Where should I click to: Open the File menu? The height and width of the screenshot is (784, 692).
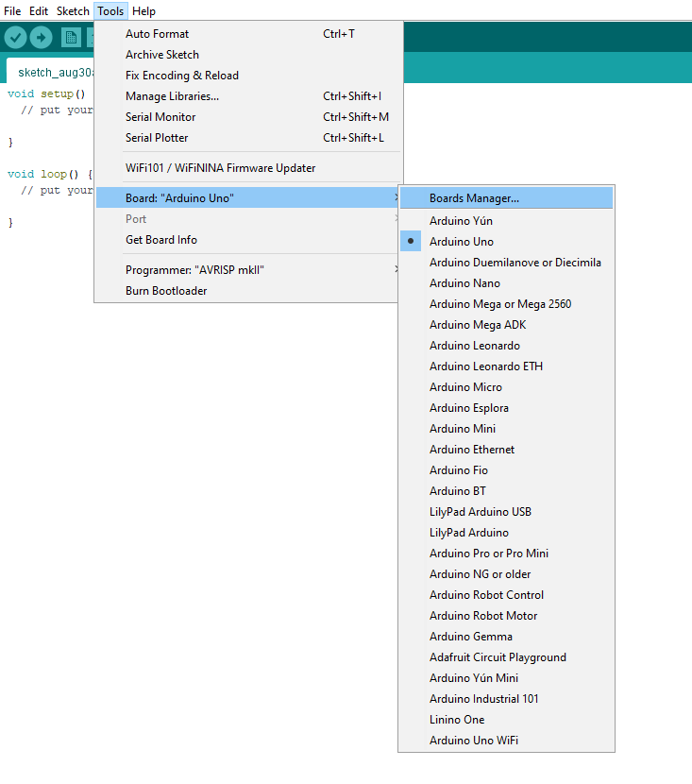pos(12,11)
